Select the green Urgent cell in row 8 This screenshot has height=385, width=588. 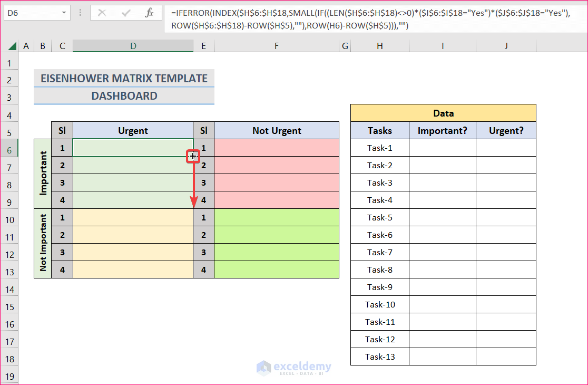click(133, 183)
